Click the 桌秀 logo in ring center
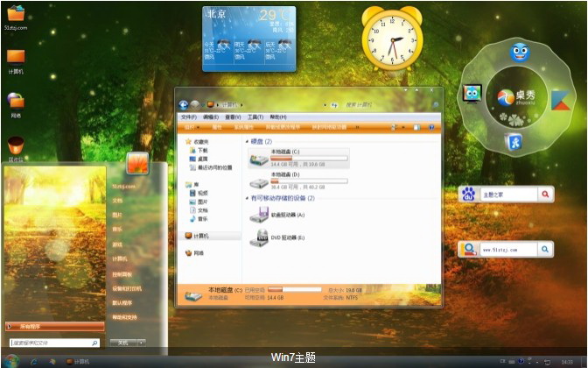 coord(516,97)
